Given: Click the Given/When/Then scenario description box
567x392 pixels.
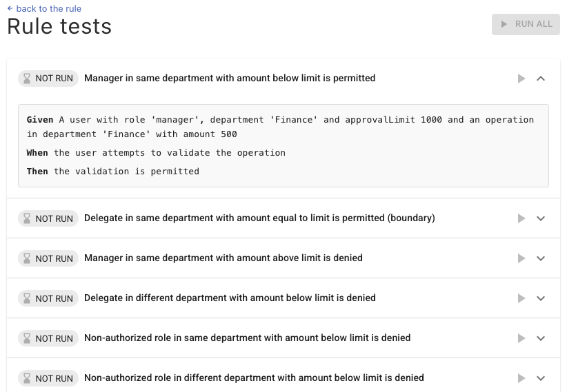Looking at the screenshot, I should pos(283,145).
